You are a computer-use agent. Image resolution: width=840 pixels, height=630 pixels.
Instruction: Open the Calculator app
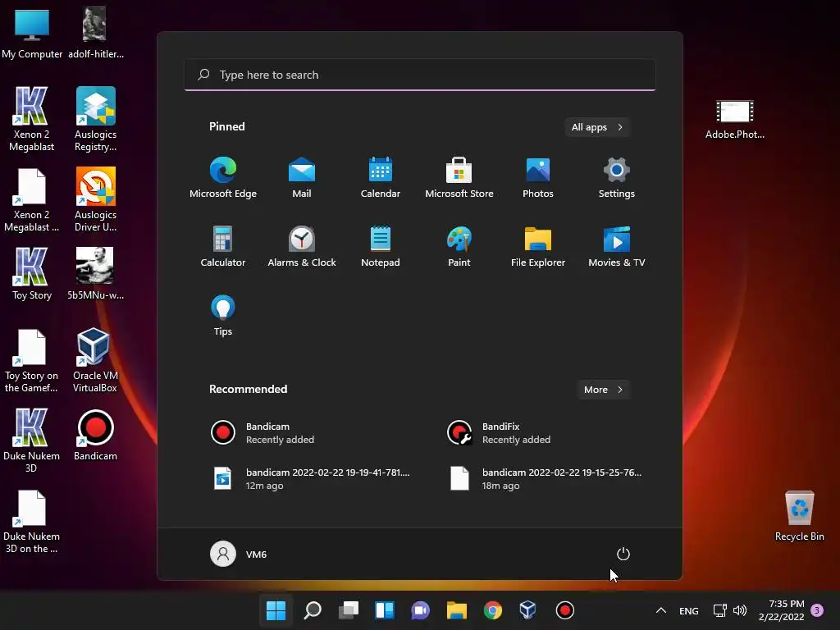(223, 246)
